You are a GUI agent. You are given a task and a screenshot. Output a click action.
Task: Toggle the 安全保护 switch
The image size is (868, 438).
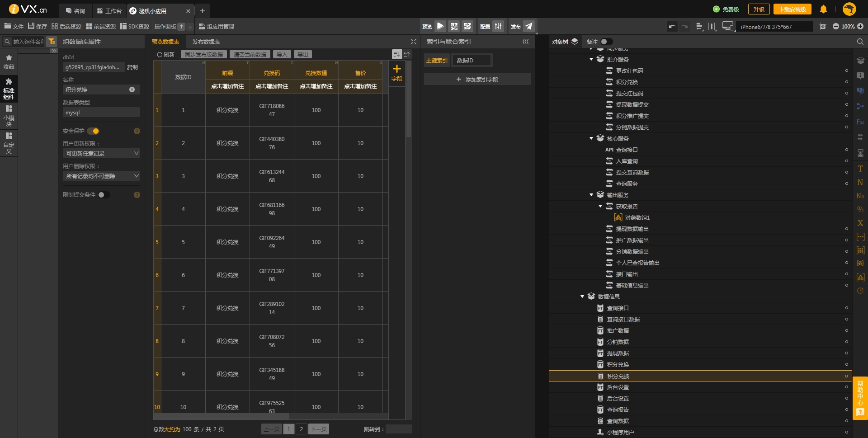click(x=94, y=131)
